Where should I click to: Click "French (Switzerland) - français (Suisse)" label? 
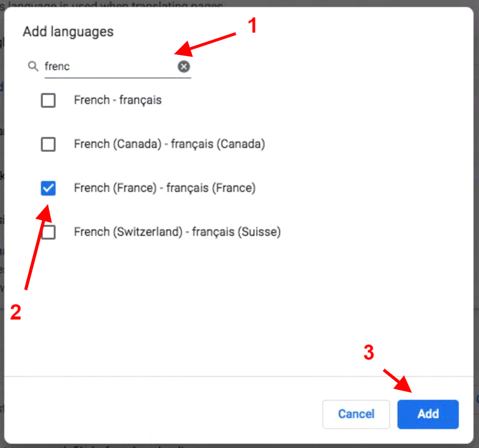coord(177,232)
